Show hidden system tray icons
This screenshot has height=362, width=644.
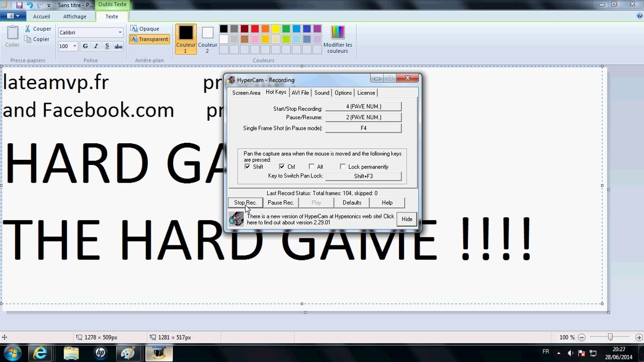(558, 353)
